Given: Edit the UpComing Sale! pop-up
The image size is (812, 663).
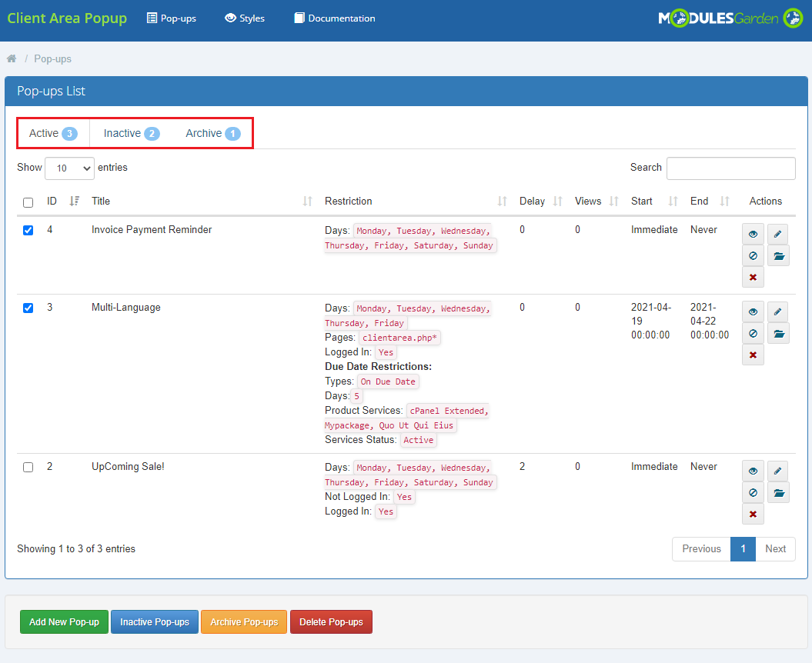Looking at the screenshot, I should point(778,471).
